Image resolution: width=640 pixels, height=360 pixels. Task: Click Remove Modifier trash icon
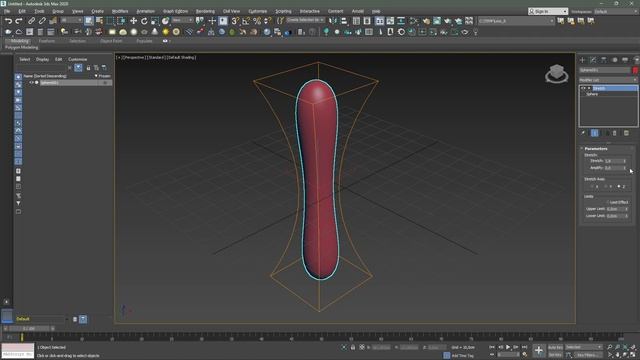click(x=615, y=133)
